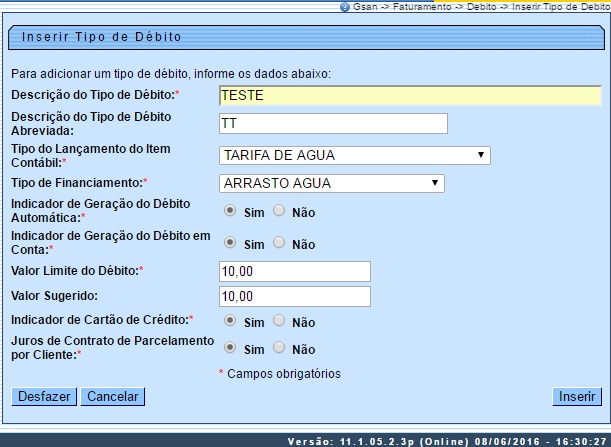
Task: Choose Não for Indicador de Cartão de Crédito
Action: point(279,320)
